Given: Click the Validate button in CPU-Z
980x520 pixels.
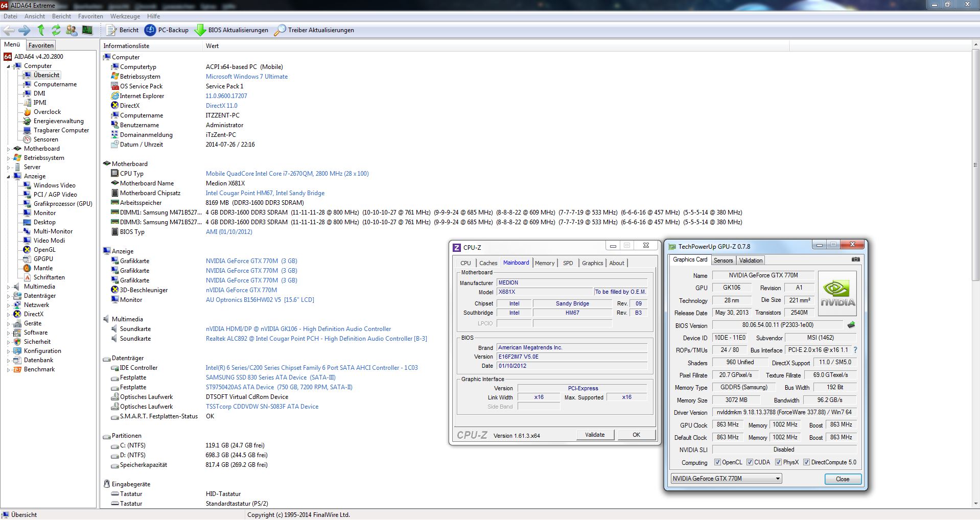Looking at the screenshot, I should point(595,435).
